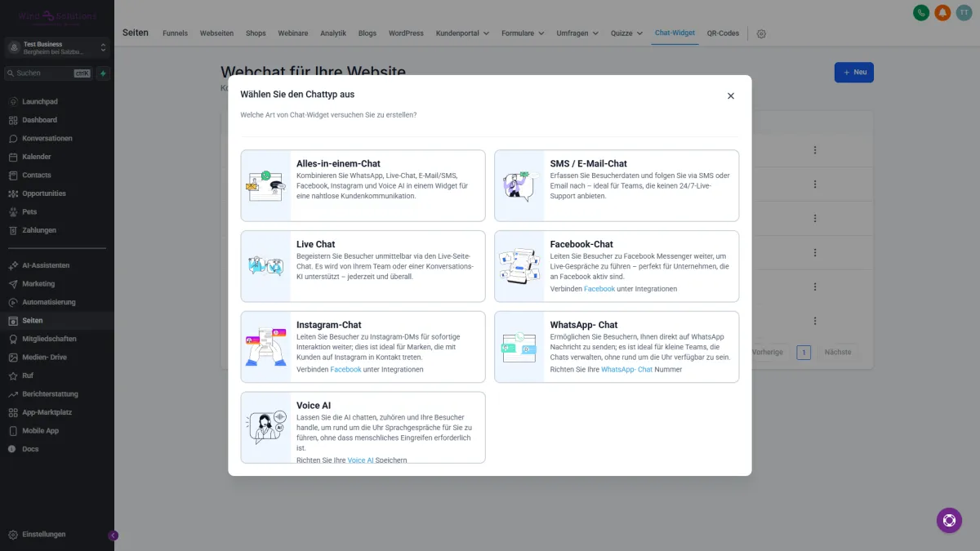Click the Voice AI illustration icon
Image resolution: width=980 pixels, height=551 pixels.
pos(266,428)
